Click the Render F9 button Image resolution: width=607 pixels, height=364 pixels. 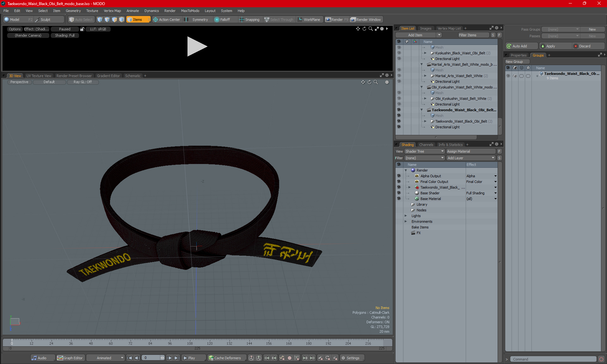pos(337,20)
